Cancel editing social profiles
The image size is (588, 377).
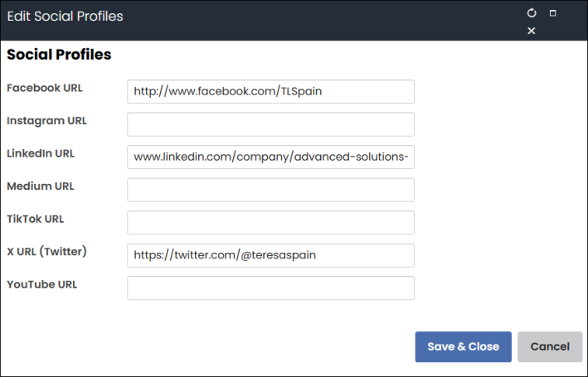(550, 346)
